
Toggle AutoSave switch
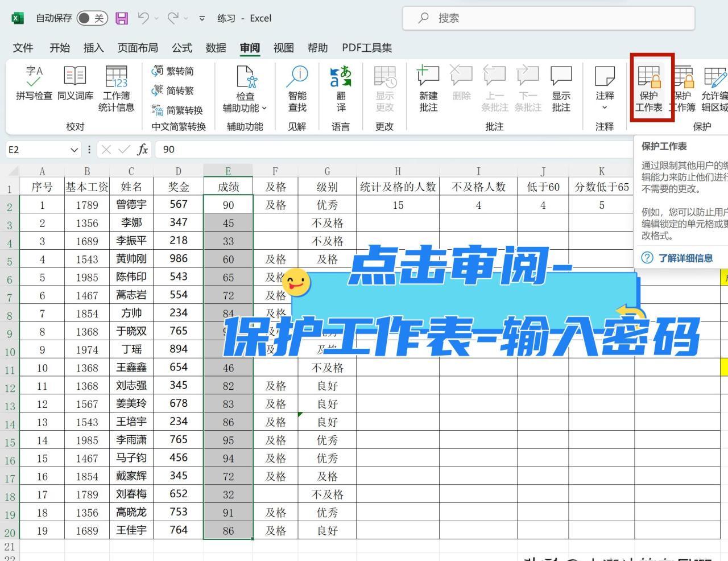(92, 18)
